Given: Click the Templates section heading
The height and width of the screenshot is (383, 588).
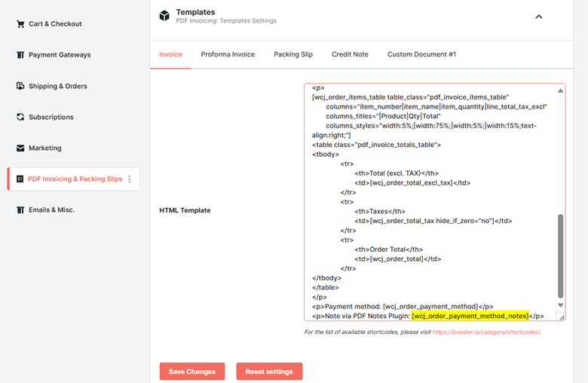Looking at the screenshot, I should pos(195,12).
